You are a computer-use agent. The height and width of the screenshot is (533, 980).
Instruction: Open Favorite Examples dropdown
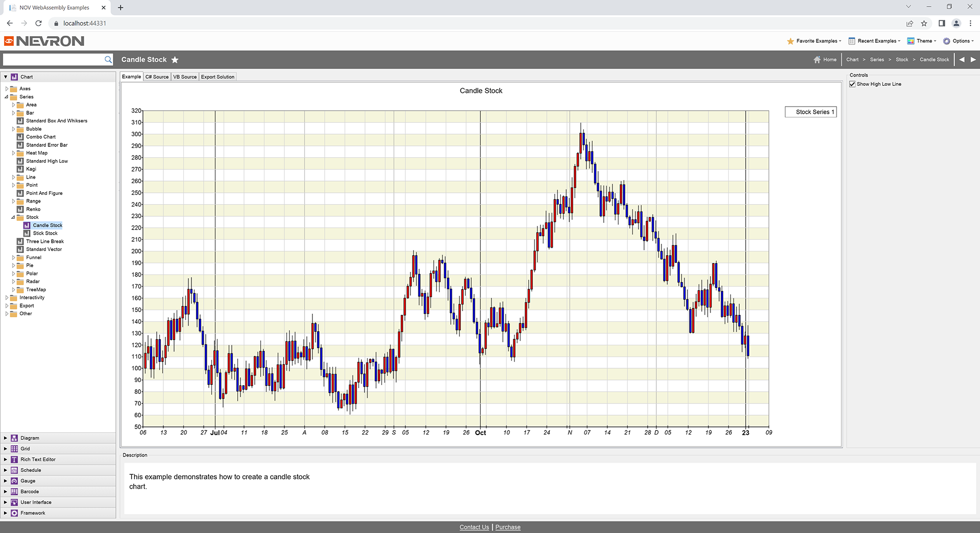(815, 41)
